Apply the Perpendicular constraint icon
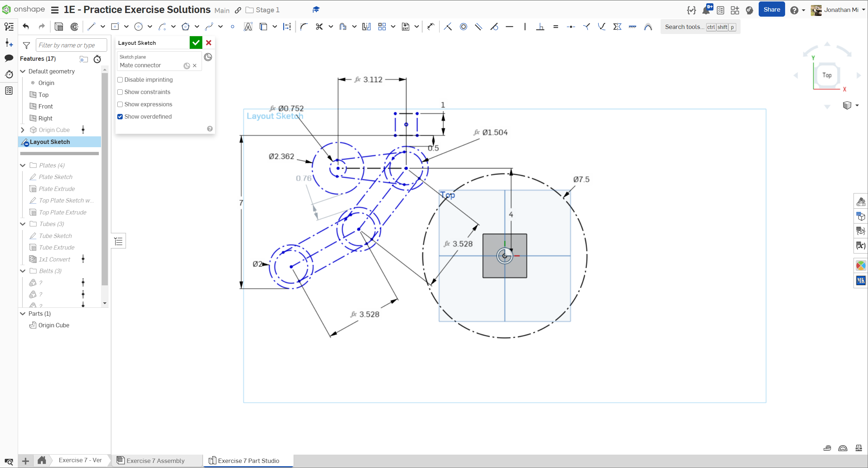Viewport: 868px width, 468px height. (x=540, y=26)
